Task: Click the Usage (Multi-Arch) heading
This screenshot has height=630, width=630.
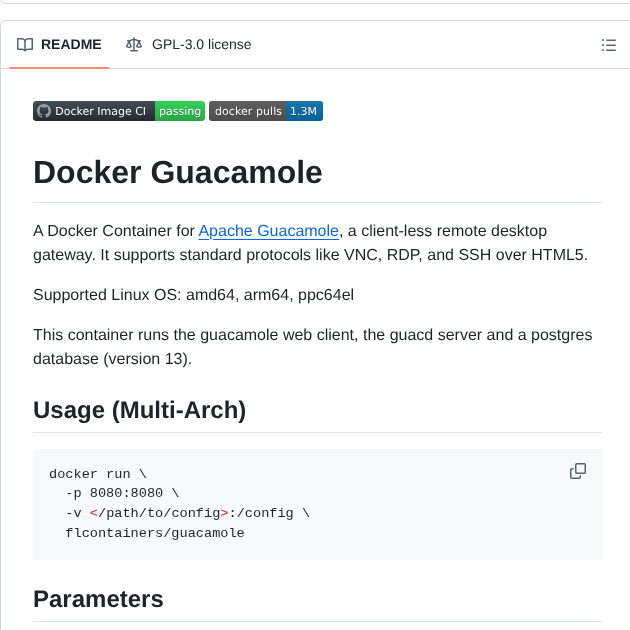Action: (x=139, y=410)
